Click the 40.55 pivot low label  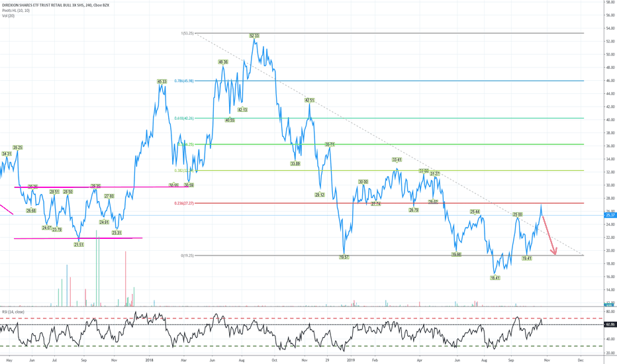(x=230, y=120)
